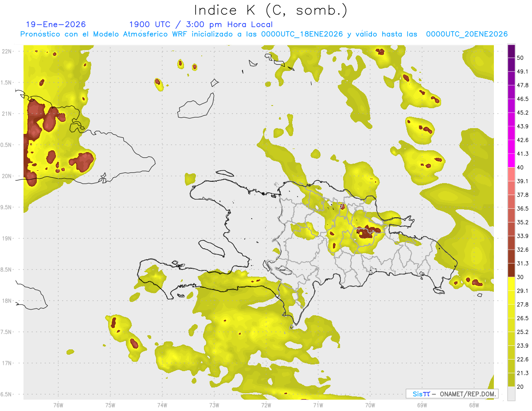Click the '42.6' color scale value
Viewport: 532px width, 411px height.
pos(523,140)
